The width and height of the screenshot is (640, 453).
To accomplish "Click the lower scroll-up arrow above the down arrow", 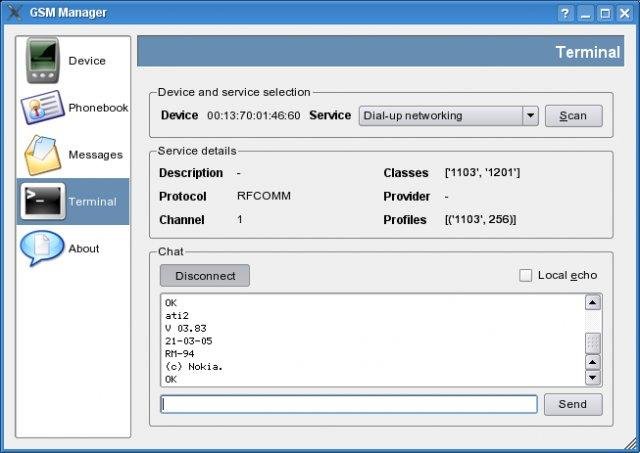I will coord(593,362).
